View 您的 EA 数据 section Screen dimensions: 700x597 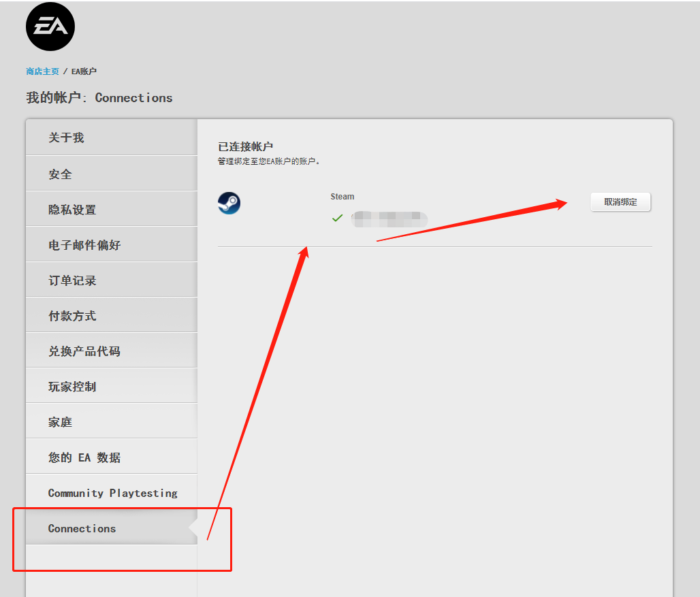click(83, 456)
